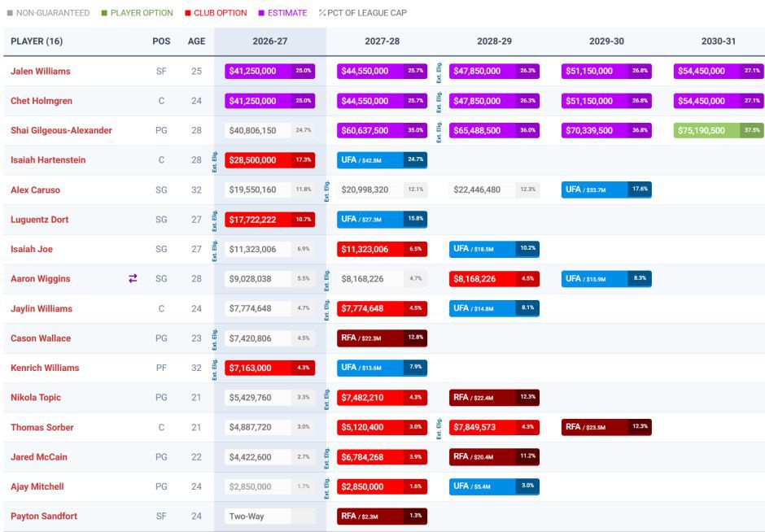This screenshot has height=532, width=765.
Task: Click the gray Non-Guaranteed legend square
Action: click(10, 13)
